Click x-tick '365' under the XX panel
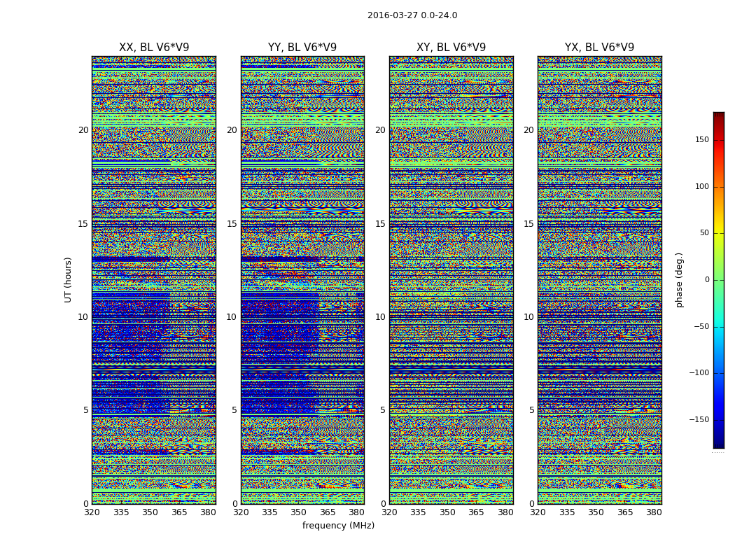735x560 pixels. coord(179,512)
